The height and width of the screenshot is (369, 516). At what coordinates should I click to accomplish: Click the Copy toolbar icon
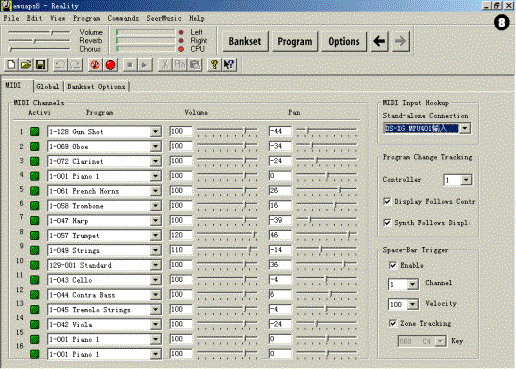pyautogui.click(x=179, y=65)
